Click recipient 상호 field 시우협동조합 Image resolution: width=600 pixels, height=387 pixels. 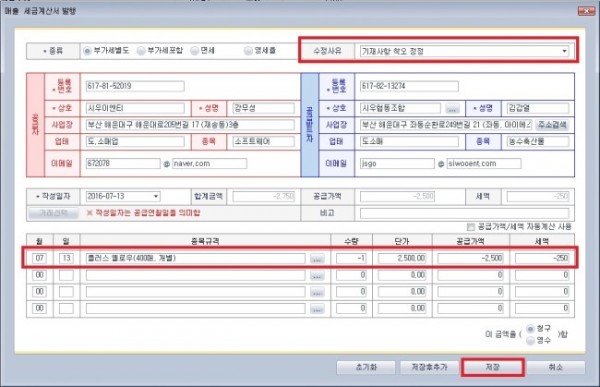400,108
